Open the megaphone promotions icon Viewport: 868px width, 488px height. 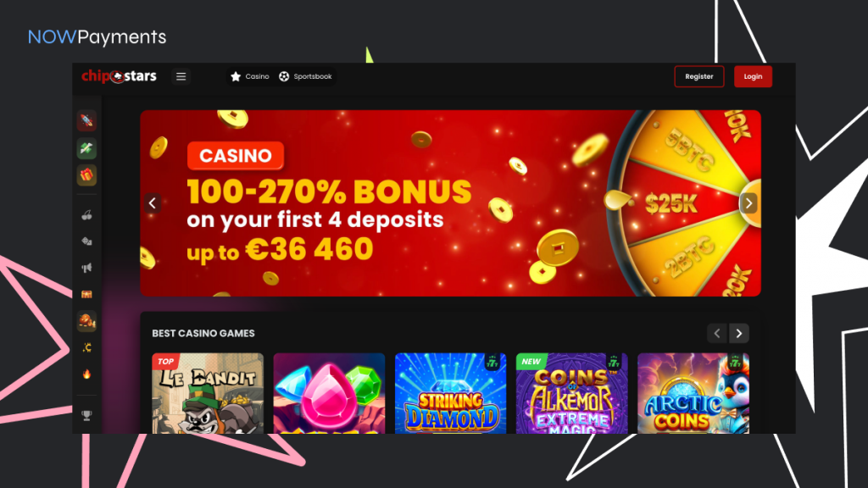[87, 268]
